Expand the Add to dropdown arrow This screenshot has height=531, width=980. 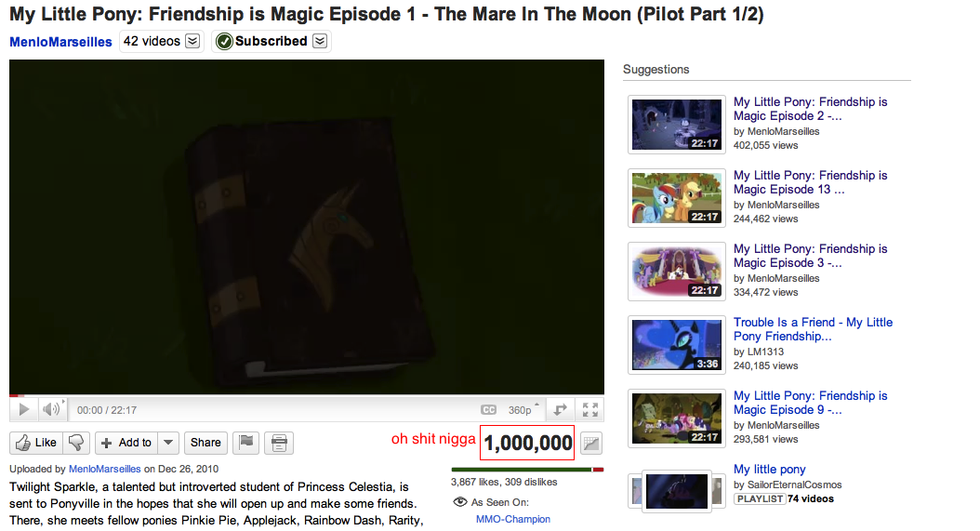pyautogui.click(x=168, y=443)
